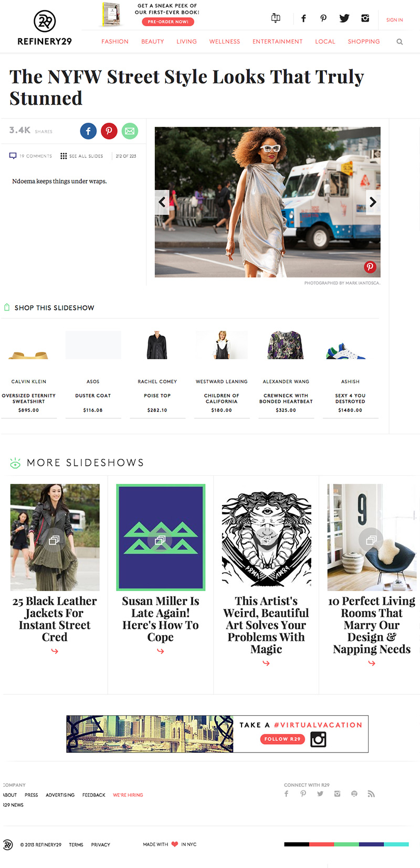420x868 pixels.
Task: Click the We're Hiring footer link
Action: click(128, 795)
